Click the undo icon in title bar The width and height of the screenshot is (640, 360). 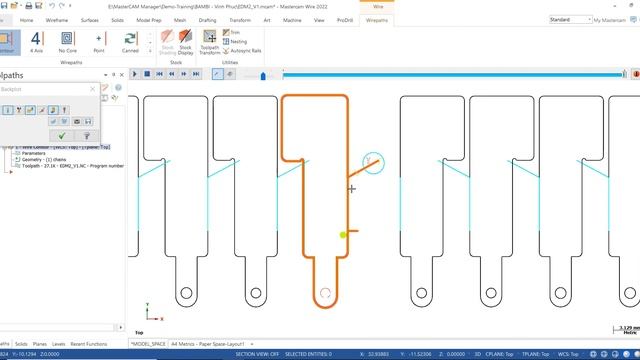point(52,6)
